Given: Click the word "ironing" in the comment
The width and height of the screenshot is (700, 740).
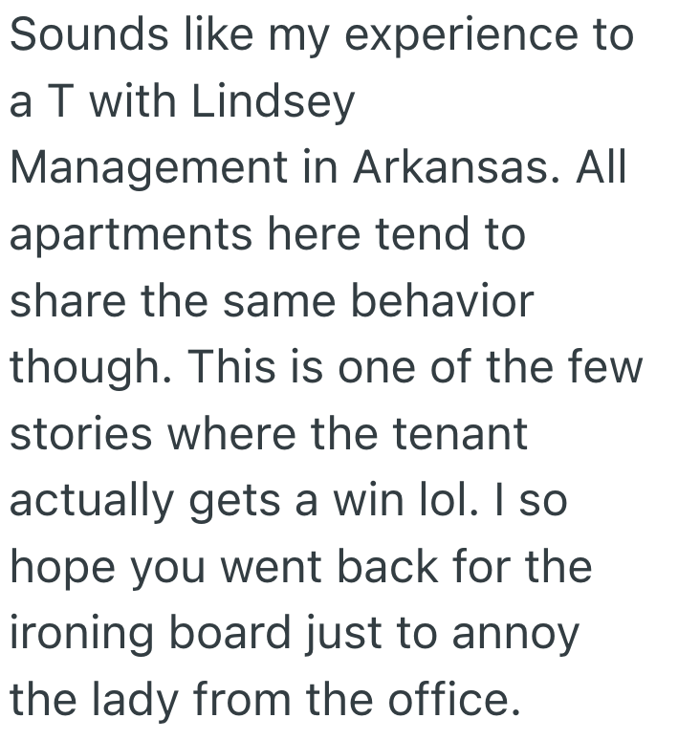Looking at the screenshot, I should (x=84, y=634).
